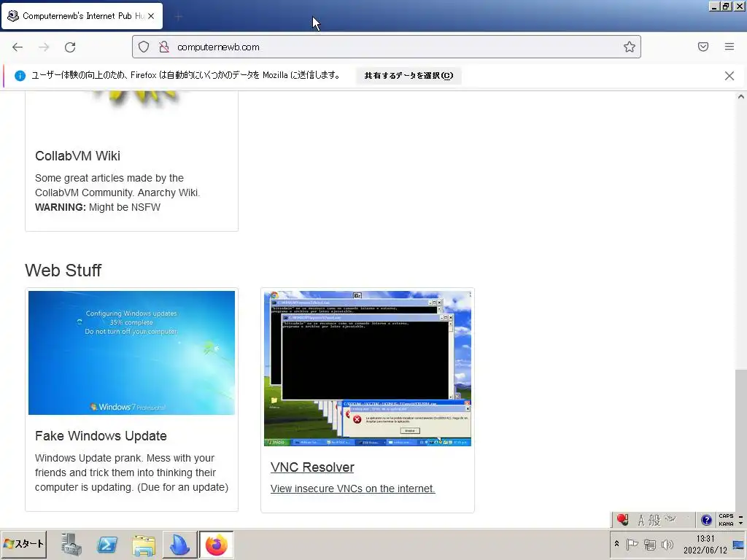
Task: Open the language bar help question icon
Action: (x=706, y=519)
